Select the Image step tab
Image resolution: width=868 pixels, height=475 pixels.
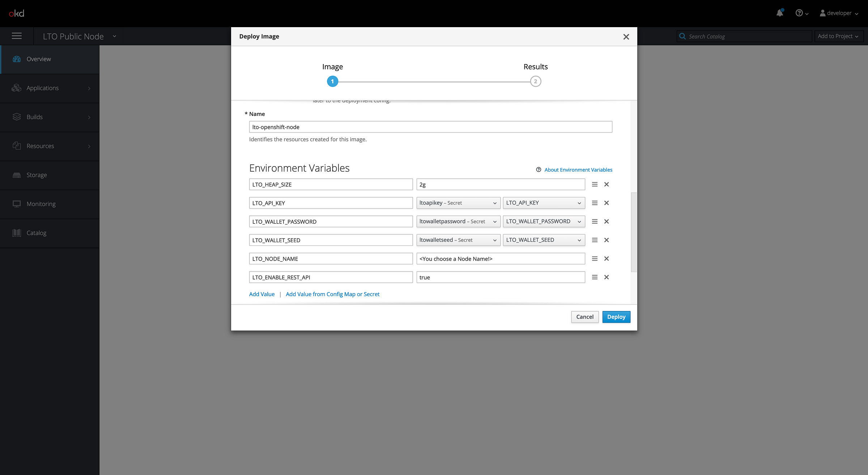click(x=332, y=81)
